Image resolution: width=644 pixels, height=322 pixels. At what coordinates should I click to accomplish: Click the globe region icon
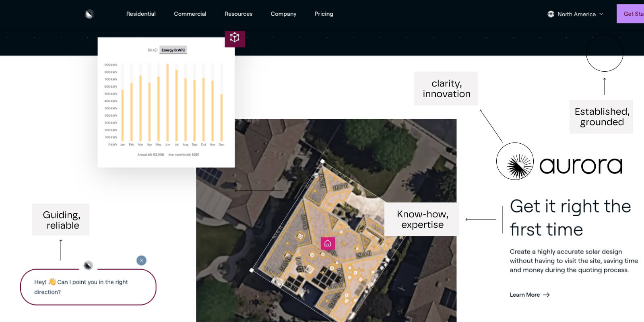click(551, 14)
